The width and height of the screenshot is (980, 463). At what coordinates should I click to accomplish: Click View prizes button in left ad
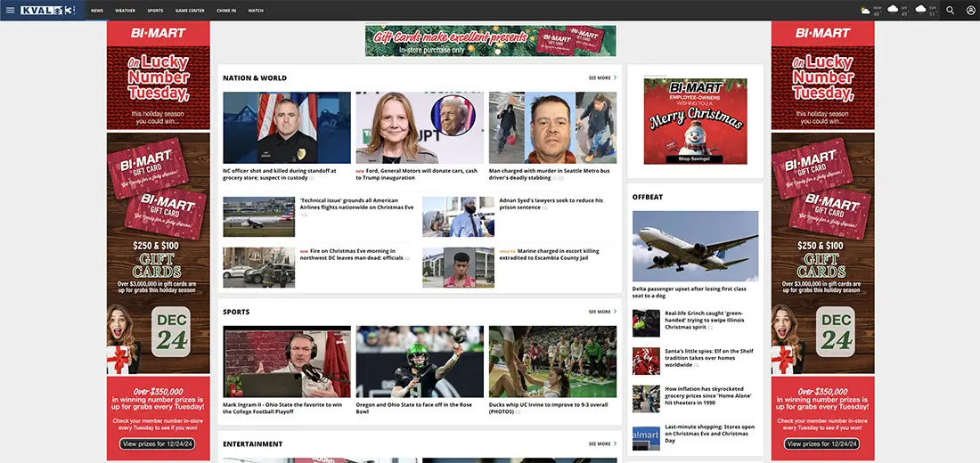pyautogui.click(x=158, y=443)
